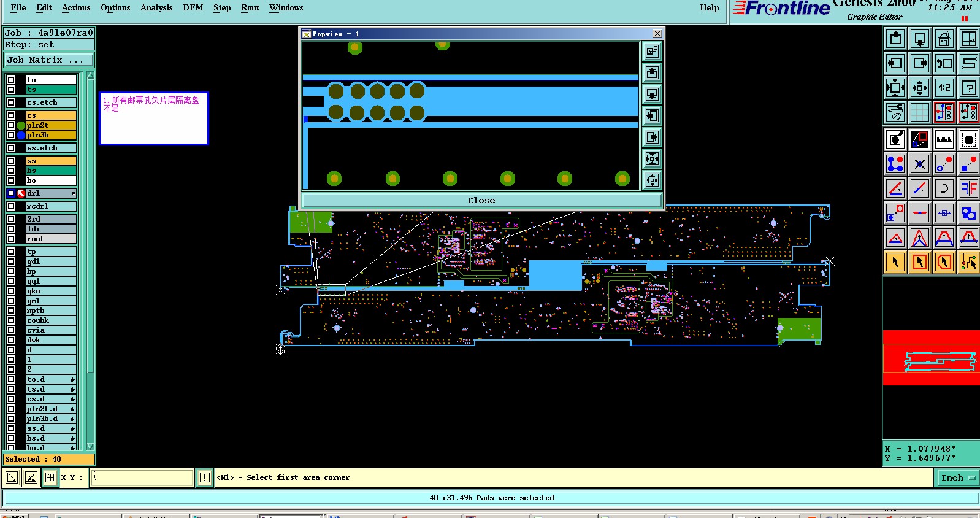Click the home view icon
This screenshot has width=980, height=518.
(x=944, y=39)
